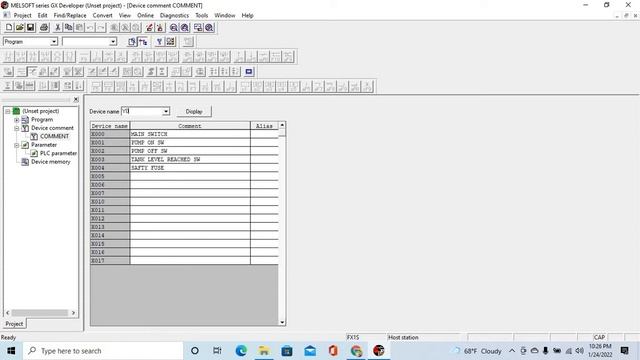The height and width of the screenshot is (360, 640).
Task: Click the Find instruction magnifier icon
Action: 184,27
